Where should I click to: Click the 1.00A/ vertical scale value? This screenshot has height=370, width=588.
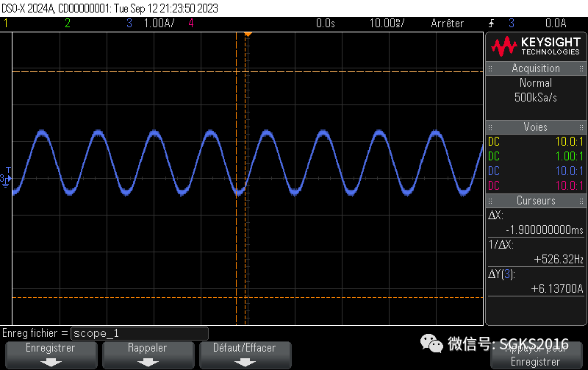[x=159, y=24]
